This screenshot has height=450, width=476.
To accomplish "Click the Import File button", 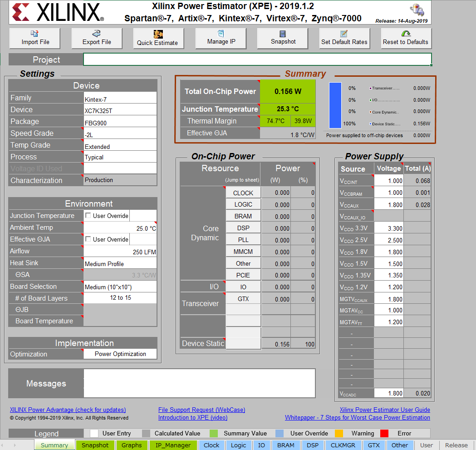I will (x=35, y=38).
